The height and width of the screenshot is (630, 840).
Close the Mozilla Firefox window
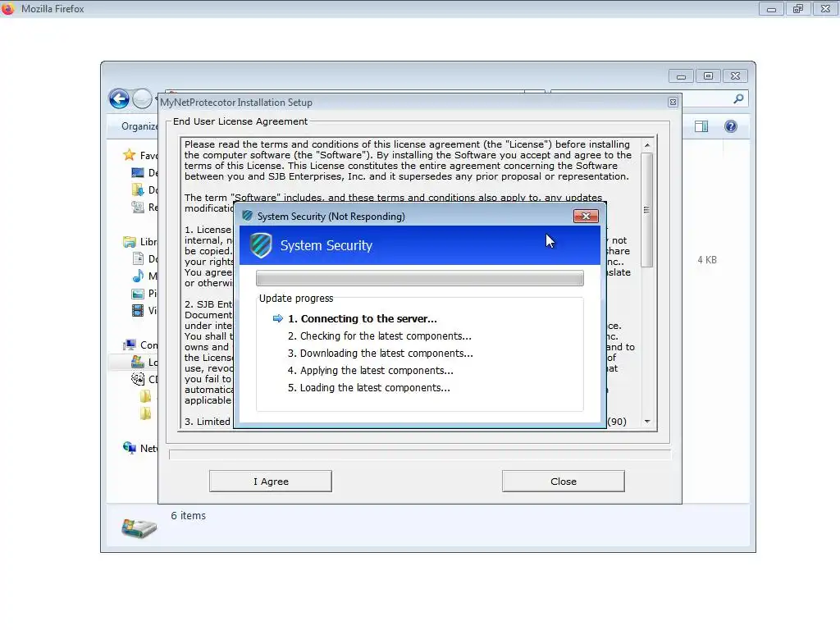click(825, 8)
